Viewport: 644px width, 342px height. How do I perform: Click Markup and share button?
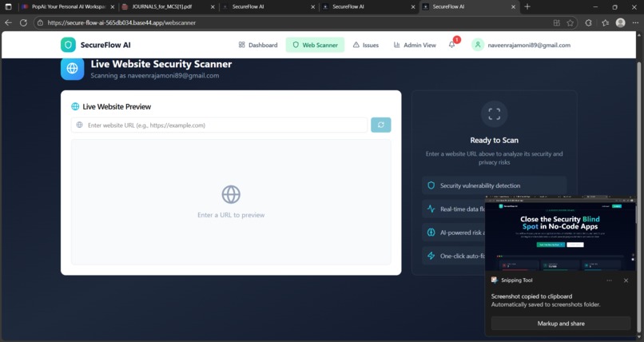[x=561, y=323]
